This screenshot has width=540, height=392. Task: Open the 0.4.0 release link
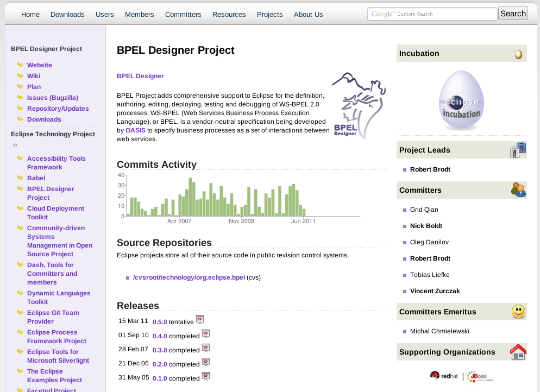pos(160,336)
